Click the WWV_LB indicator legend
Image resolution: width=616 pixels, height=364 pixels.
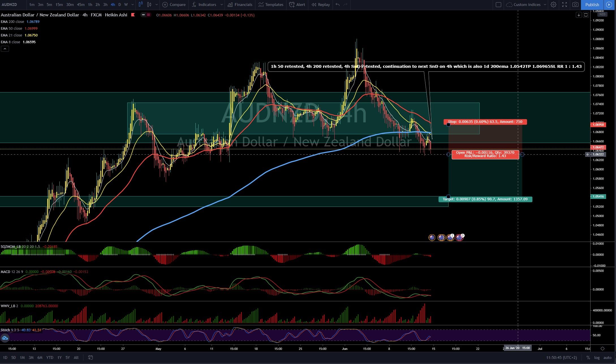coord(29,306)
